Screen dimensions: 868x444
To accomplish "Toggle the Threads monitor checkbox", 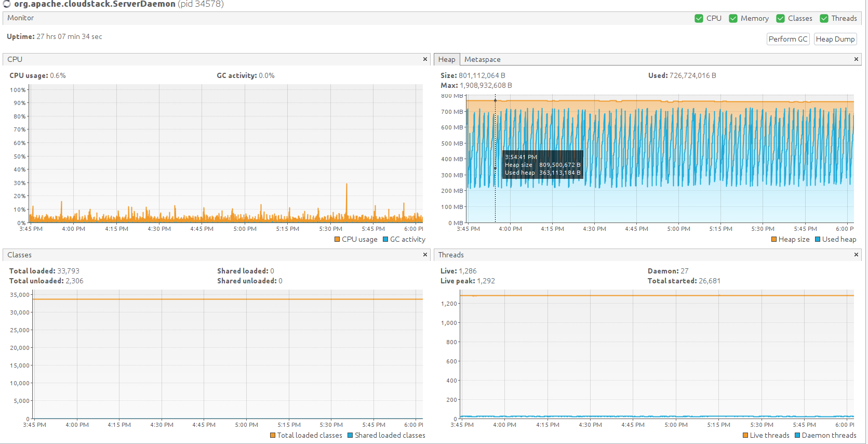I will click(x=824, y=18).
